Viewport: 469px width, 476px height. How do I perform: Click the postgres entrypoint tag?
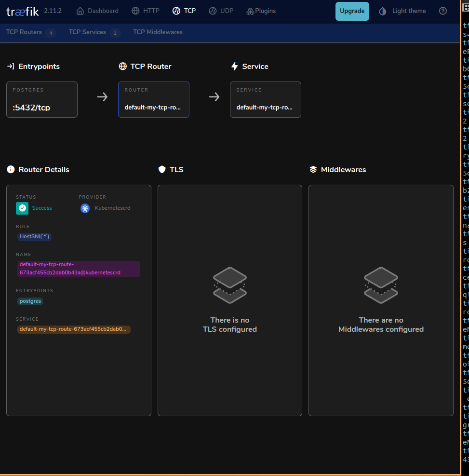click(x=30, y=301)
